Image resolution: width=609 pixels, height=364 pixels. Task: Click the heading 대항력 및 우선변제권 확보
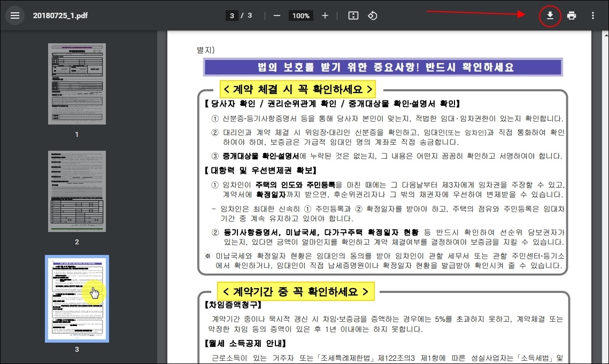260,170
